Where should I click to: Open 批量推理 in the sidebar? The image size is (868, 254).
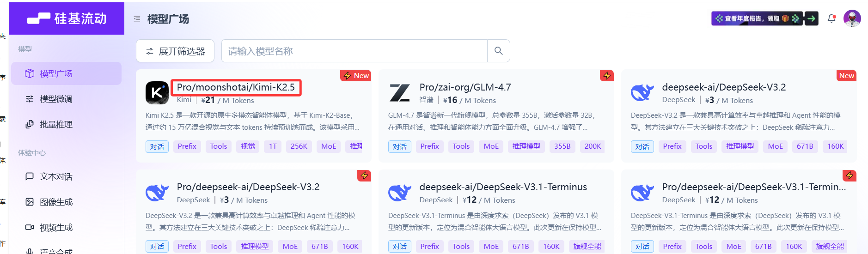tap(66, 124)
